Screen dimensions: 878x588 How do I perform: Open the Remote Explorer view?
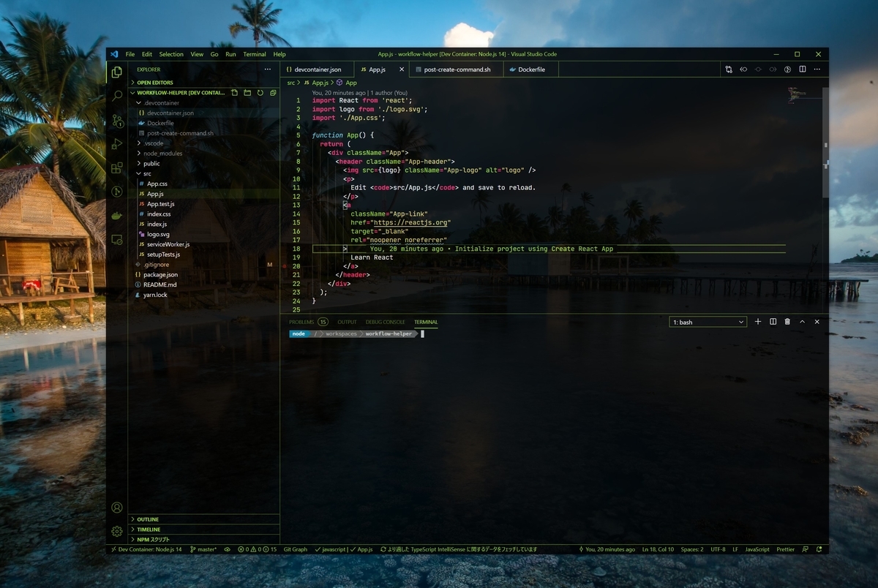(117, 239)
